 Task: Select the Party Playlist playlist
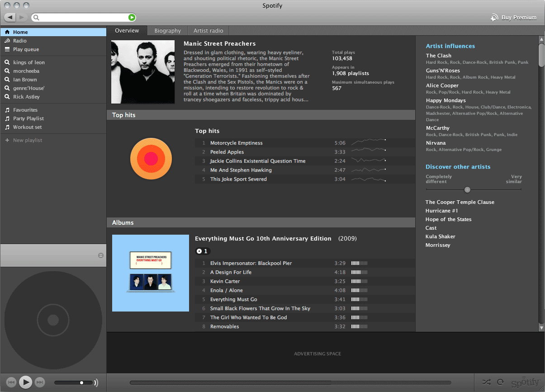tap(28, 118)
